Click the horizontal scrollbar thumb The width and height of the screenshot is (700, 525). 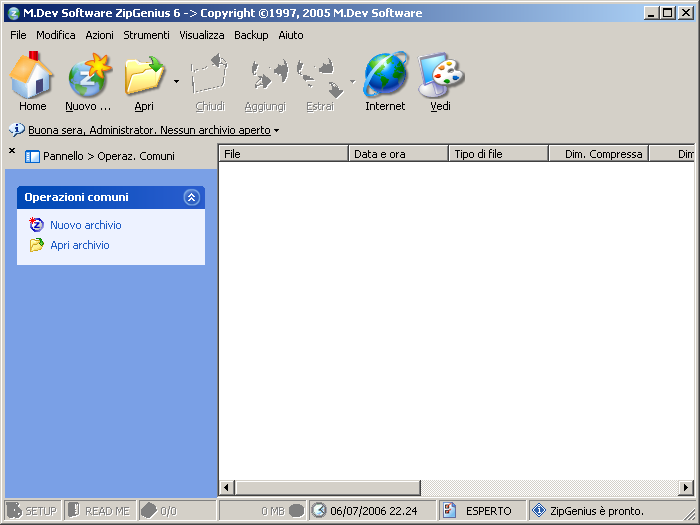click(x=327, y=488)
